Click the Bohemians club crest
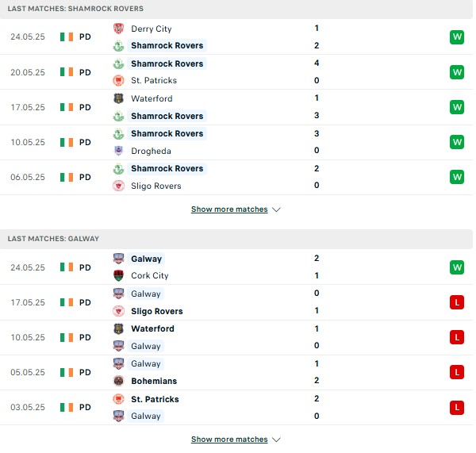The image size is (476, 453). pos(118,381)
